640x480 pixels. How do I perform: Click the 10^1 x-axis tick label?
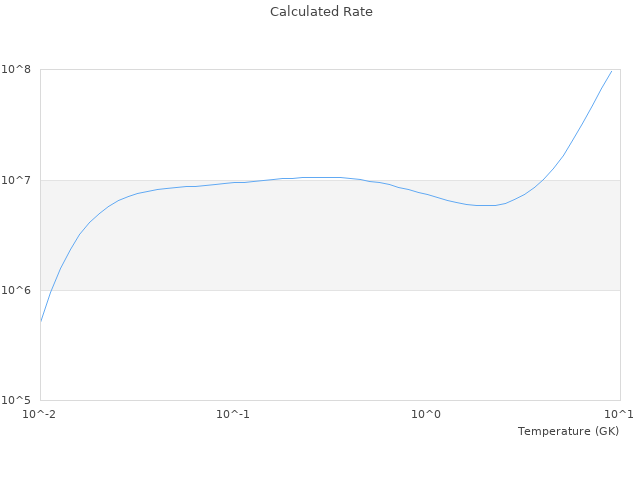pyautogui.click(x=617, y=414)
